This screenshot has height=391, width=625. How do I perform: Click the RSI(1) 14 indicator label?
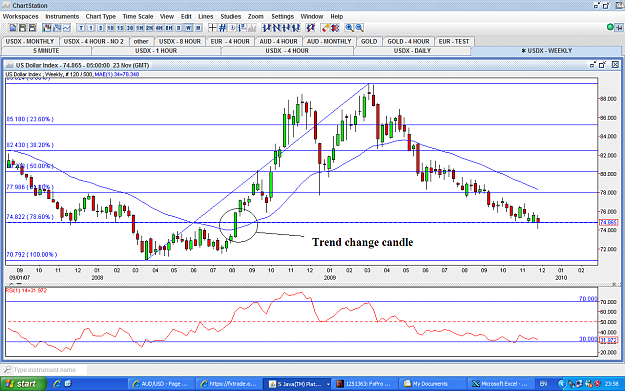pyautogui.click(x=26, y=291)
